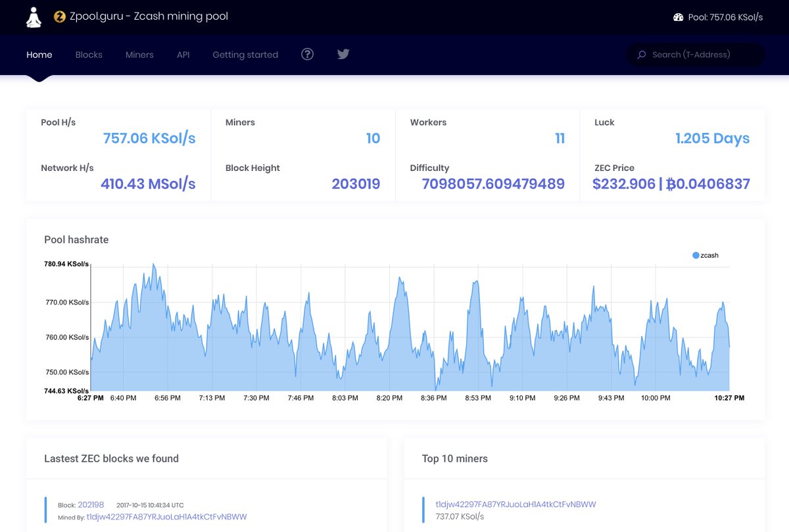
Task: Open block 202198 link
Action: point(91,505)
